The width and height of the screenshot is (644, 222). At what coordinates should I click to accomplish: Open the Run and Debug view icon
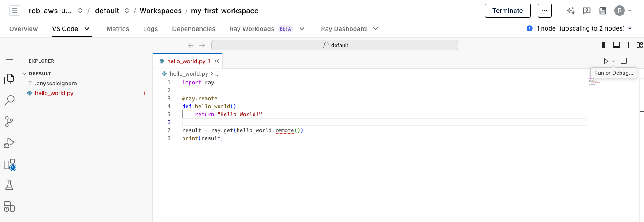[9, 143]
